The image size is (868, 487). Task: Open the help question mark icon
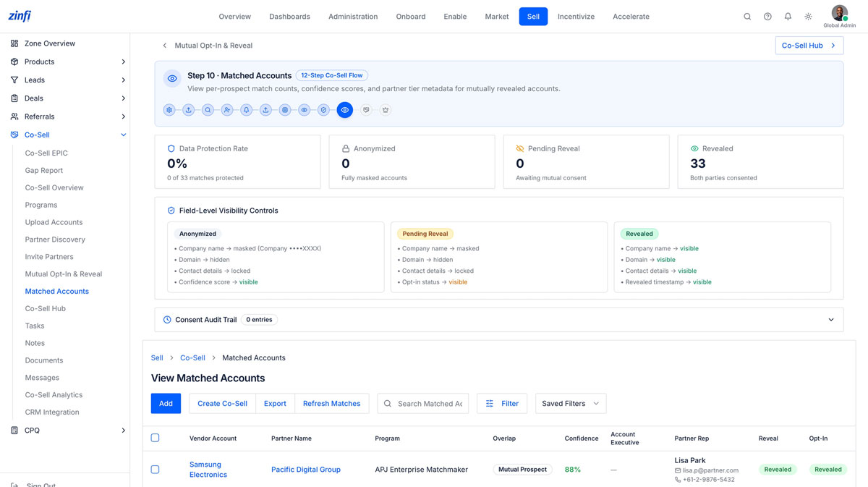[x=767, y=17]
